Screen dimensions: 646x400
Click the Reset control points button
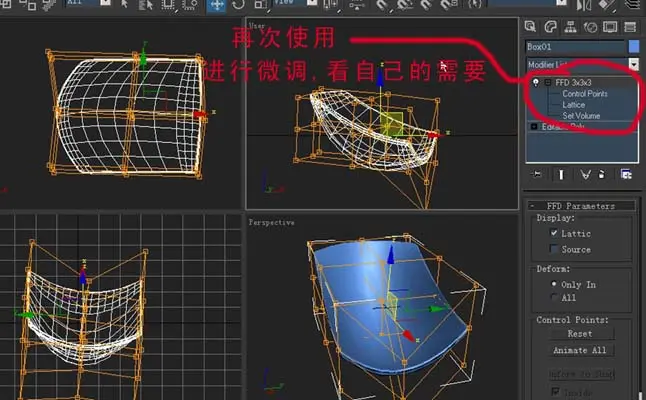point(580,334)
